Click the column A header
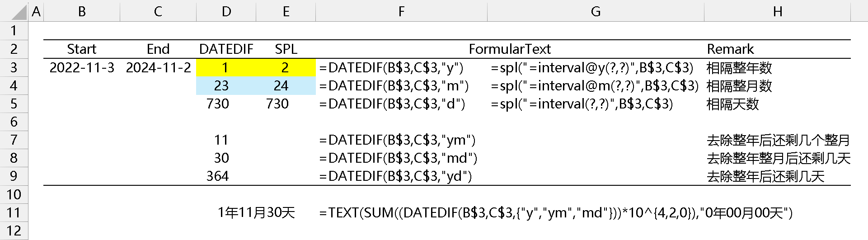This screenshot has height=240, width=868. tap(36, 11)
